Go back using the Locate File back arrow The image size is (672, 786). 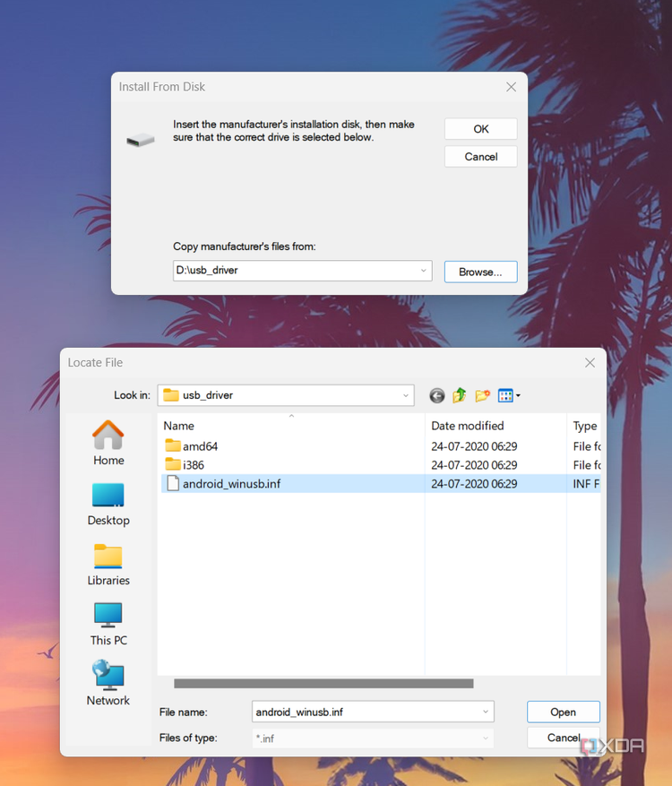point(437,395)
